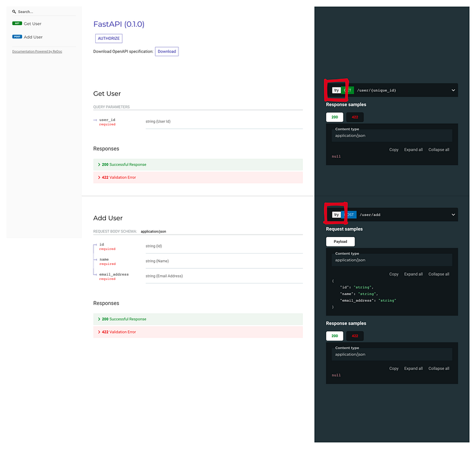
Task: Click the name field in Add User schema
Action: pyautogui.click(x=104, y=260)
